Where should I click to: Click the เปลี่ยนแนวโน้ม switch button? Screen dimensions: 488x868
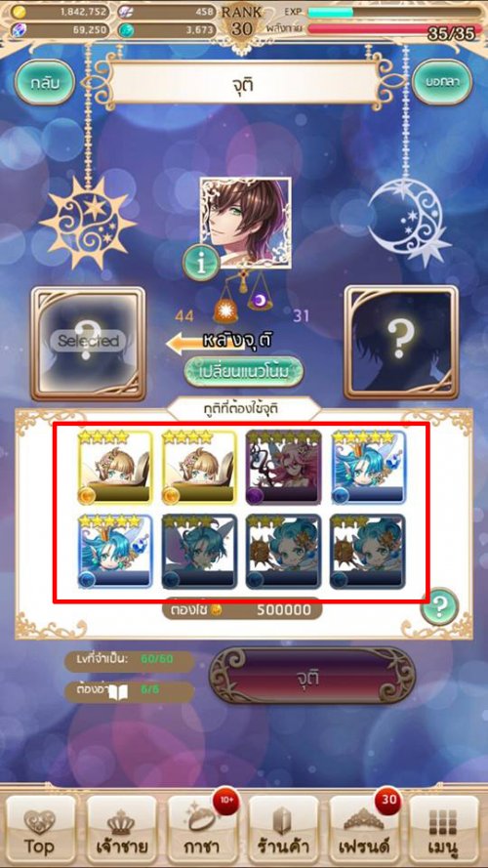tap(244, 371)
